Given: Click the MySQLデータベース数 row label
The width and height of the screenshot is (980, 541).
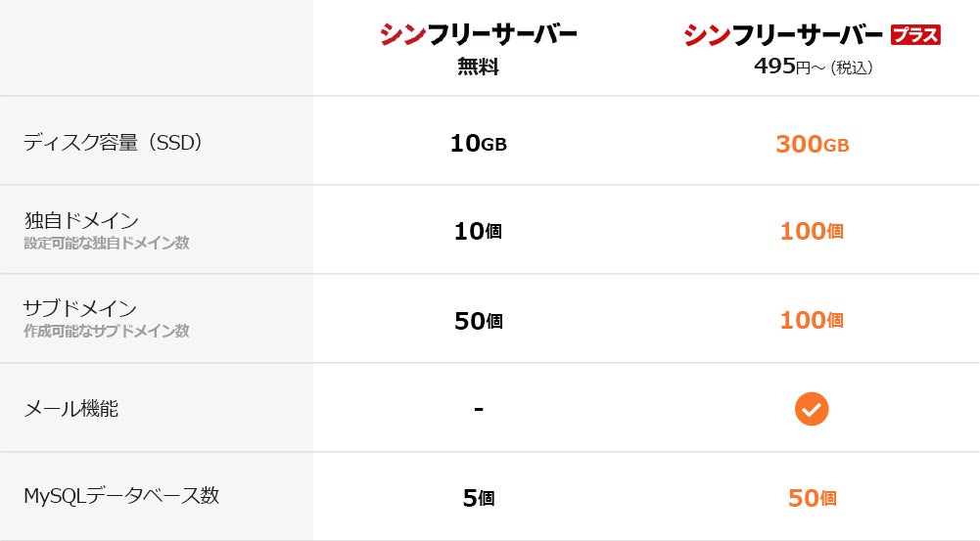Looking at the screenshot, I should click(121, 495).
